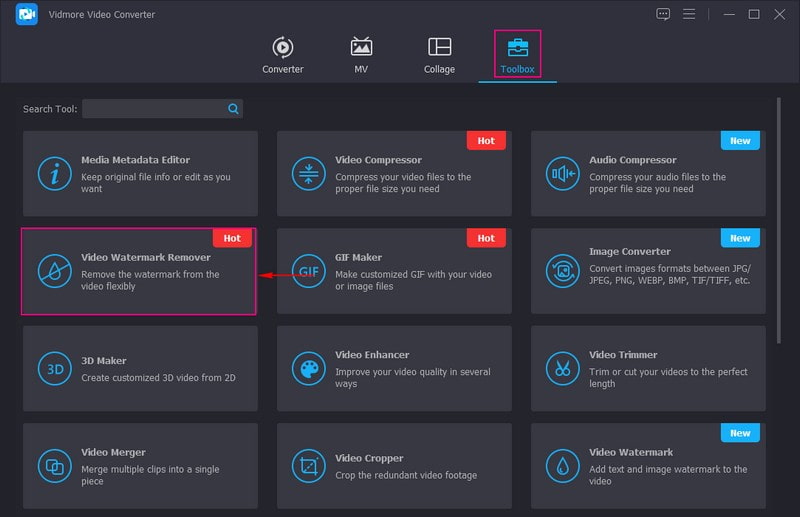Launch the Image Converter icon

pyautogui.click(x=562, y=271)
